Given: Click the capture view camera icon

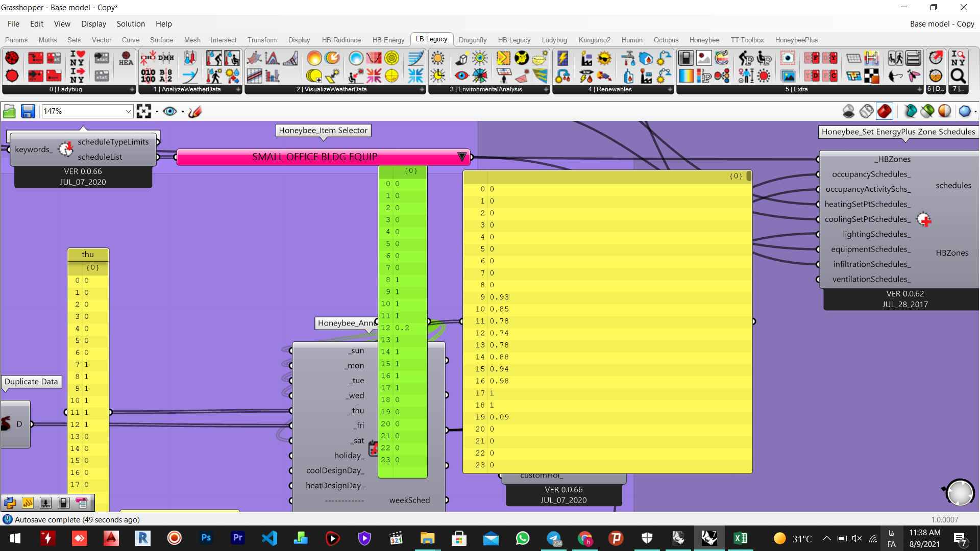Looking at the screenshot, I should click(x=788, y=58).
